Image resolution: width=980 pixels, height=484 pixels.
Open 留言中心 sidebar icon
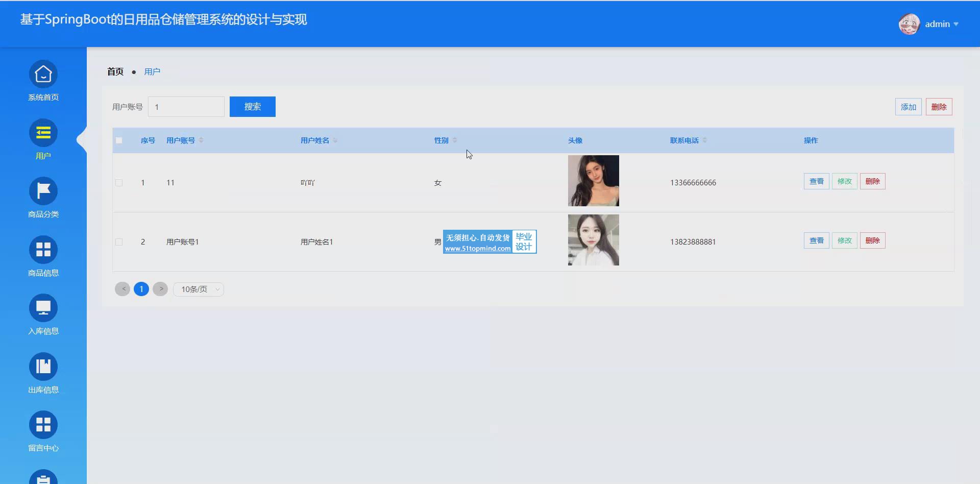pos(43,425)
